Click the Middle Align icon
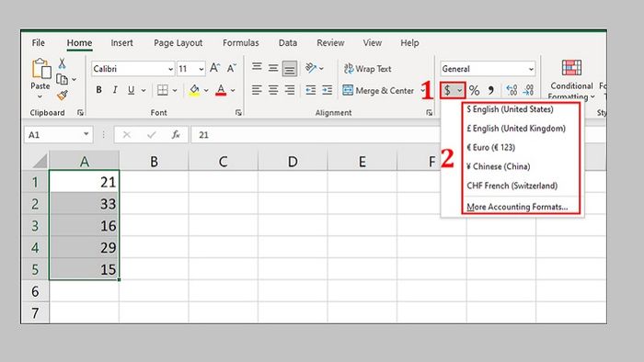This screenshot has height=362, width=644. click(x=273, y=68)
